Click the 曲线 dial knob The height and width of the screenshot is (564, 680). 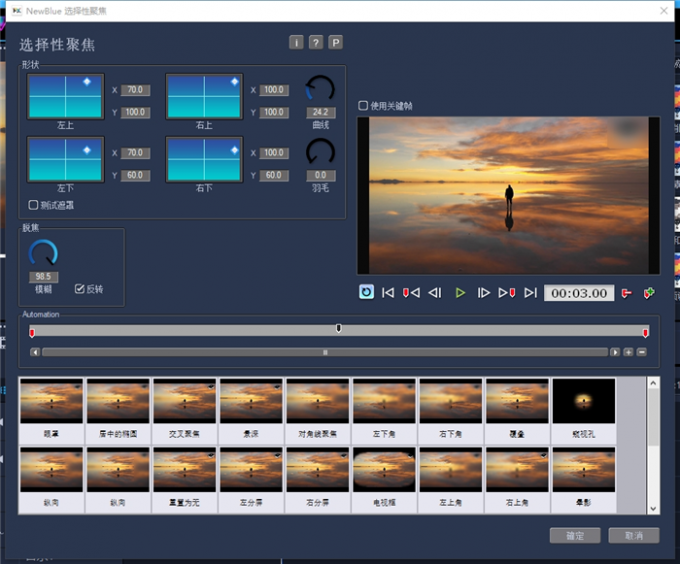coord(320,89)
